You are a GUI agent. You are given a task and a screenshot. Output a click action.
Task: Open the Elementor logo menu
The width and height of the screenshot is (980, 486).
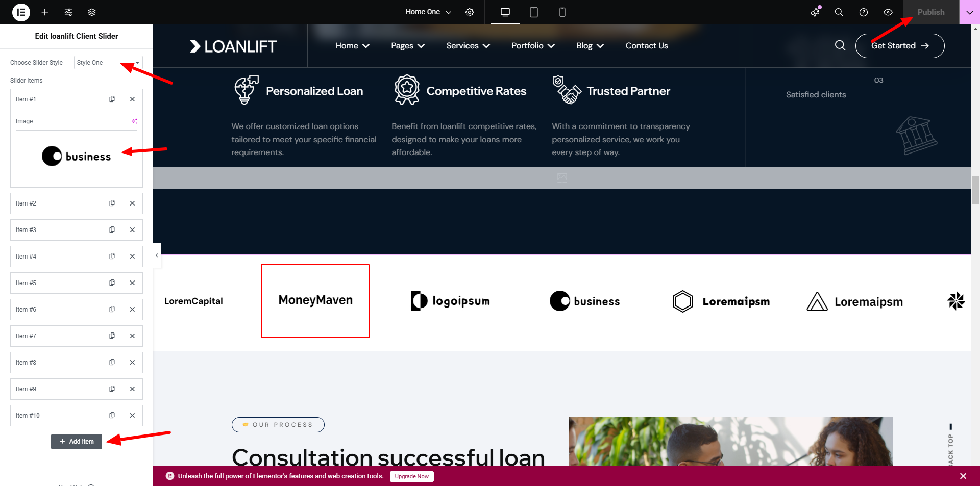point(21,12)
